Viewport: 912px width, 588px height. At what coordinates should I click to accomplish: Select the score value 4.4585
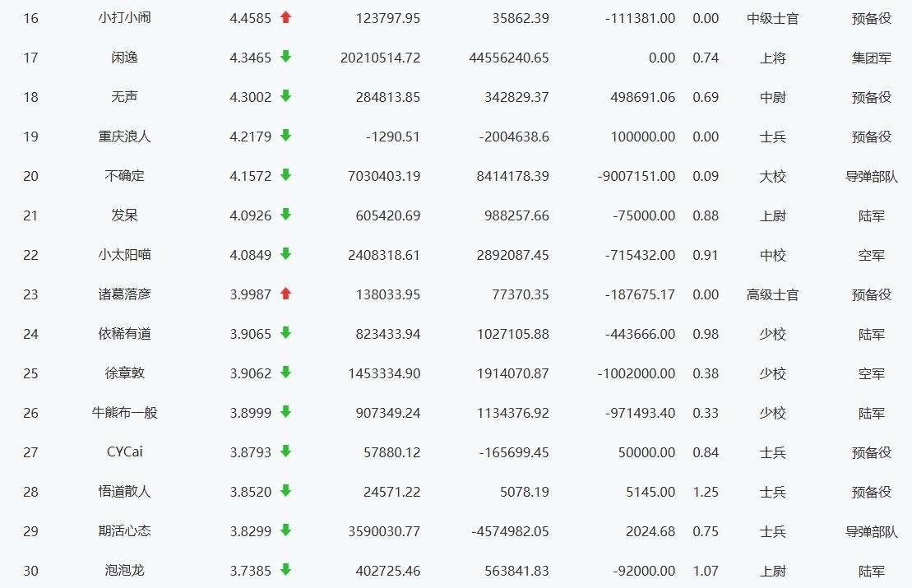click(250, 18)
